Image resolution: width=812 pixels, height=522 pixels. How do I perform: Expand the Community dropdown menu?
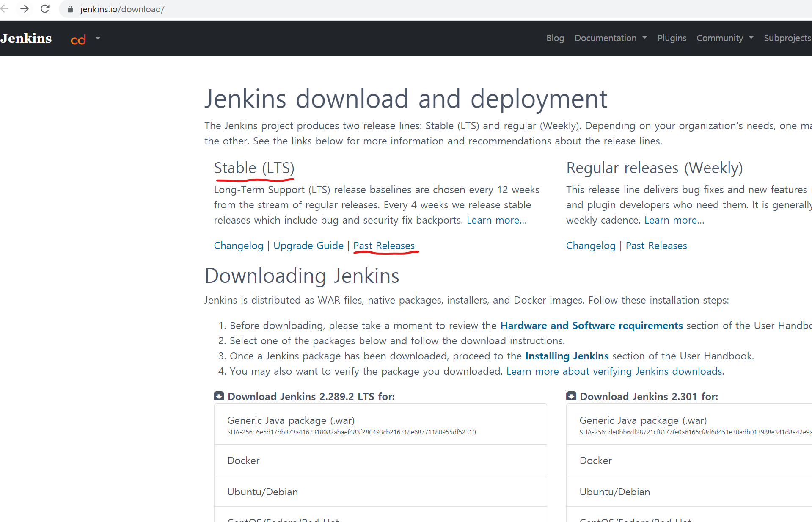tap(725, 38)
